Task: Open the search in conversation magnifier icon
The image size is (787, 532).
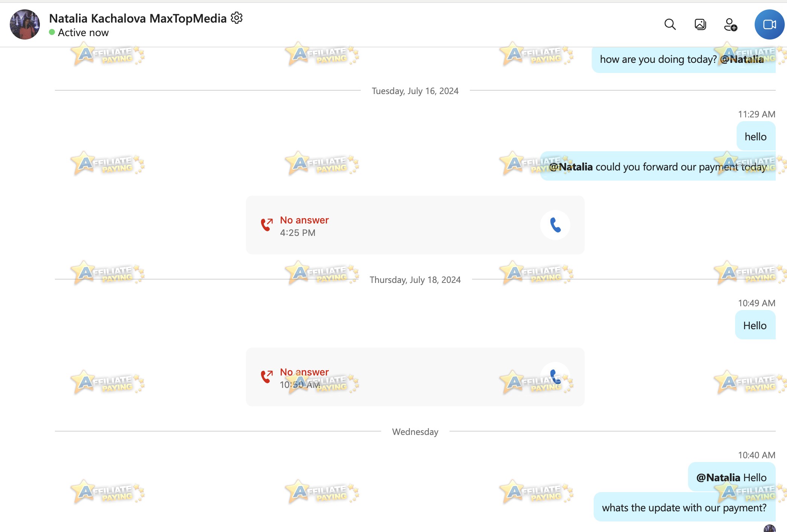Action: tap(670, 24)
